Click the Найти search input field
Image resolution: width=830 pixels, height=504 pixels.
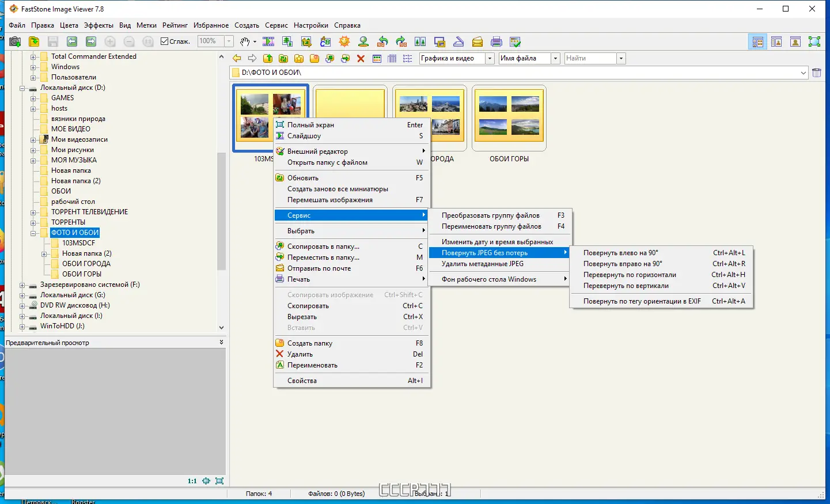[589, 58]
